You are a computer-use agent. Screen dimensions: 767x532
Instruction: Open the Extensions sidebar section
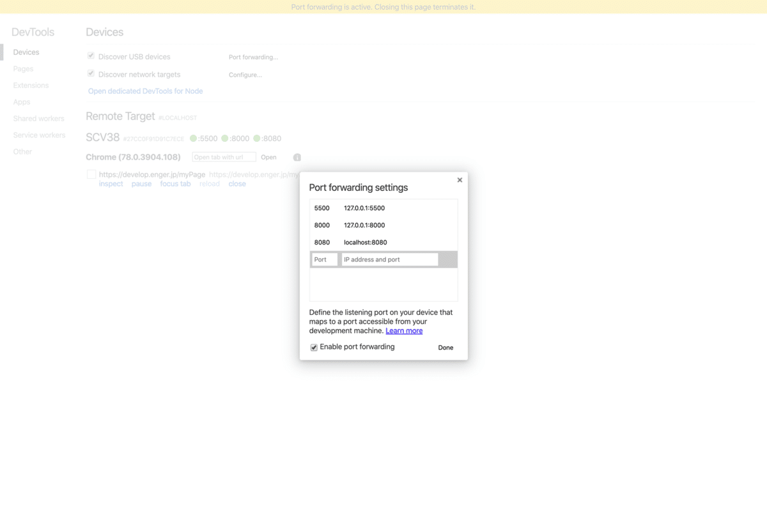point(31,86)
